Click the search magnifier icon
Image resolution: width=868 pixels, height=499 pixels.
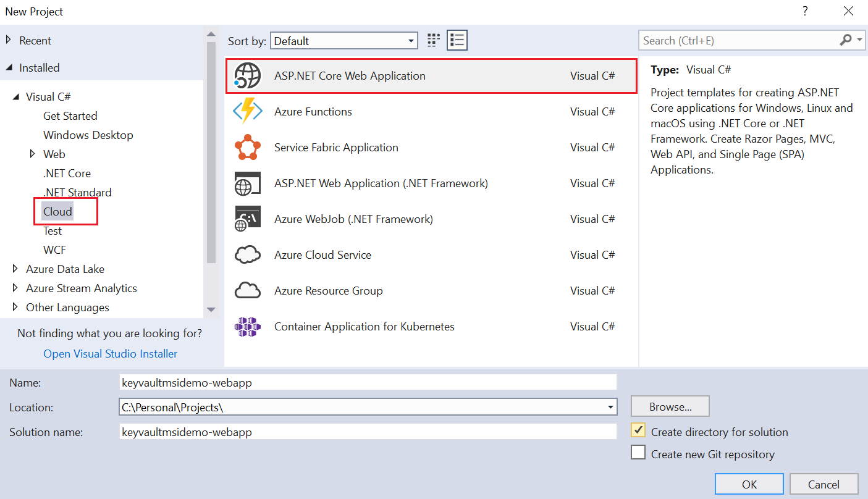click(846, 40)
